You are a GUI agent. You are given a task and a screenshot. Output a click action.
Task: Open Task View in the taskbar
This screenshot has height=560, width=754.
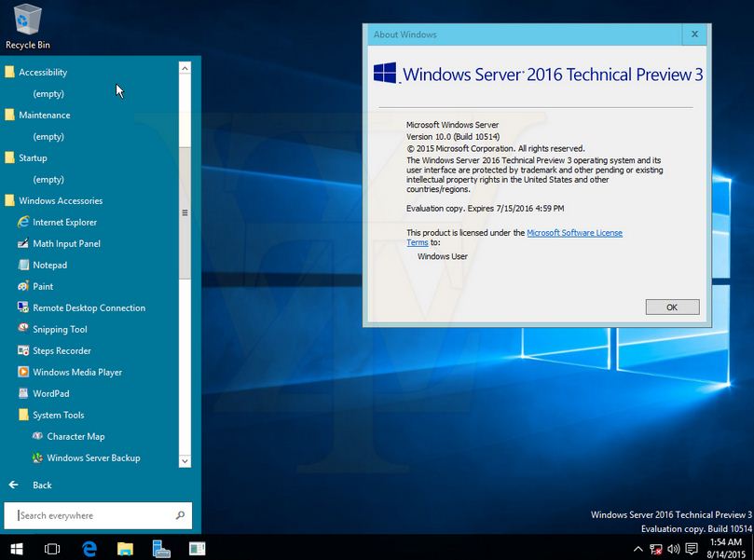pyautogui.click(x=52, y=549)
